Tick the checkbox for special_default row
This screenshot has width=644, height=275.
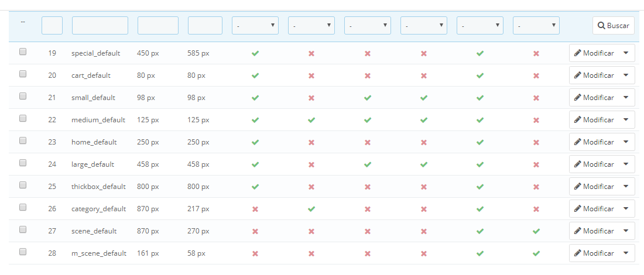(23, 51)
